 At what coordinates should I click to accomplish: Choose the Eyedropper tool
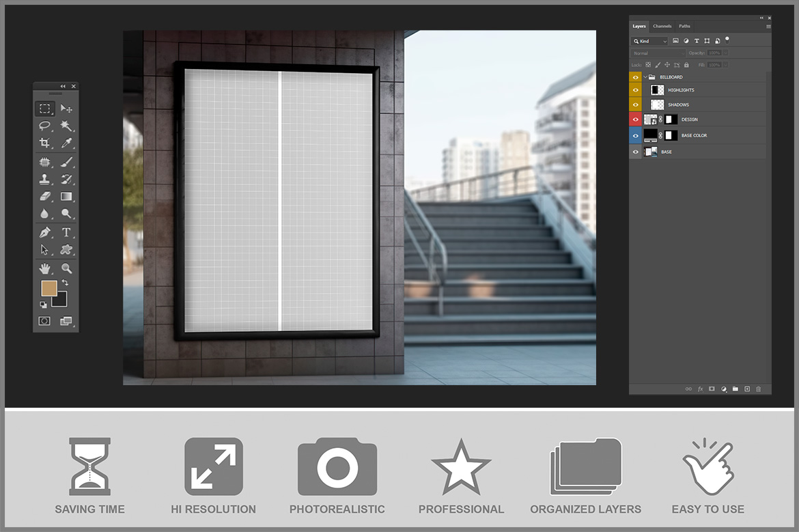click(x=66, y=143)
